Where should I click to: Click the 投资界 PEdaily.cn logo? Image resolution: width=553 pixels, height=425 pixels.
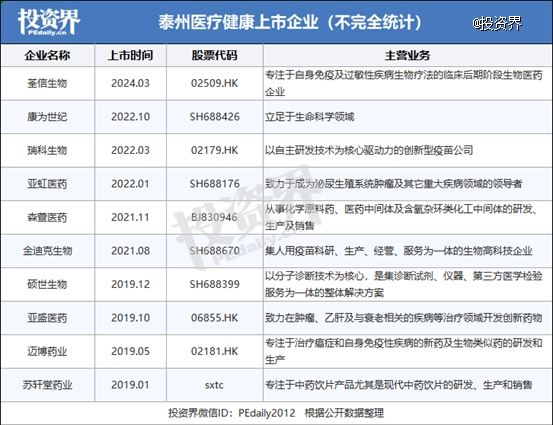pos(49,22)
